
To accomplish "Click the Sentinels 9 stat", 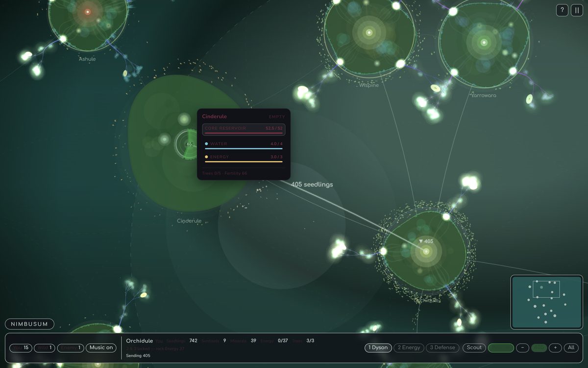I will [214, 341].
